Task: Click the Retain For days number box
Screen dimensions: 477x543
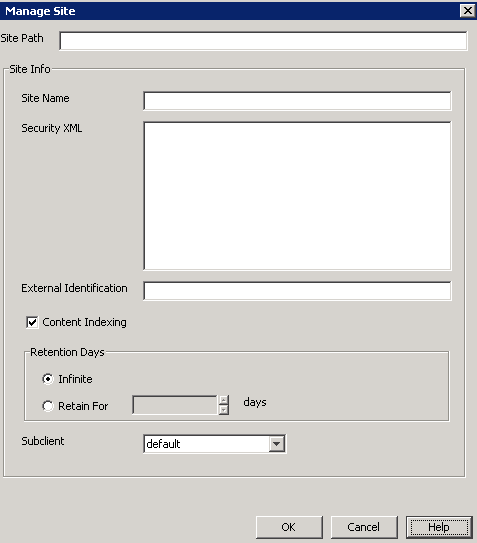Action: [175, 405]
